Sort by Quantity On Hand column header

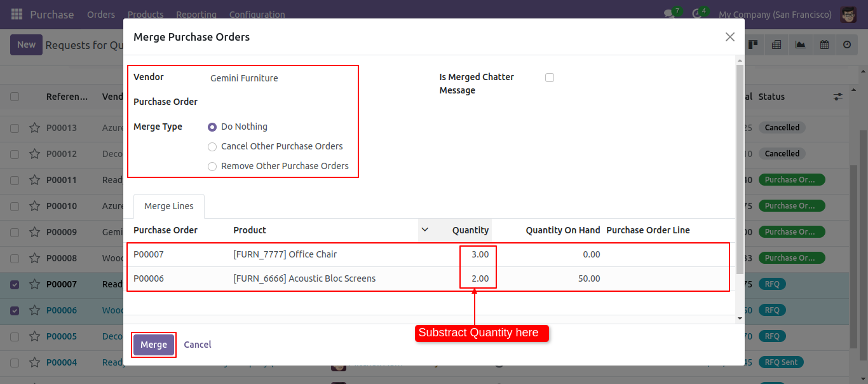563,230
